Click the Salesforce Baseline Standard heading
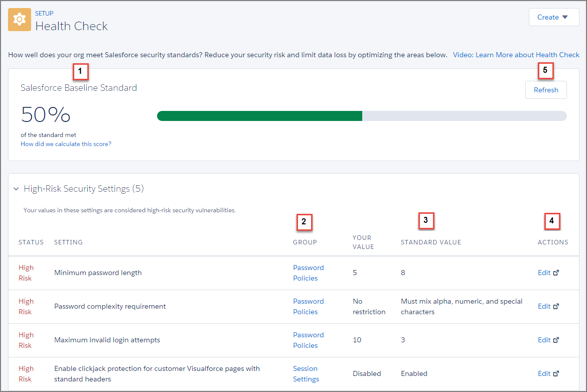Viewport: 587px width, 392px height. click(79, 88)
